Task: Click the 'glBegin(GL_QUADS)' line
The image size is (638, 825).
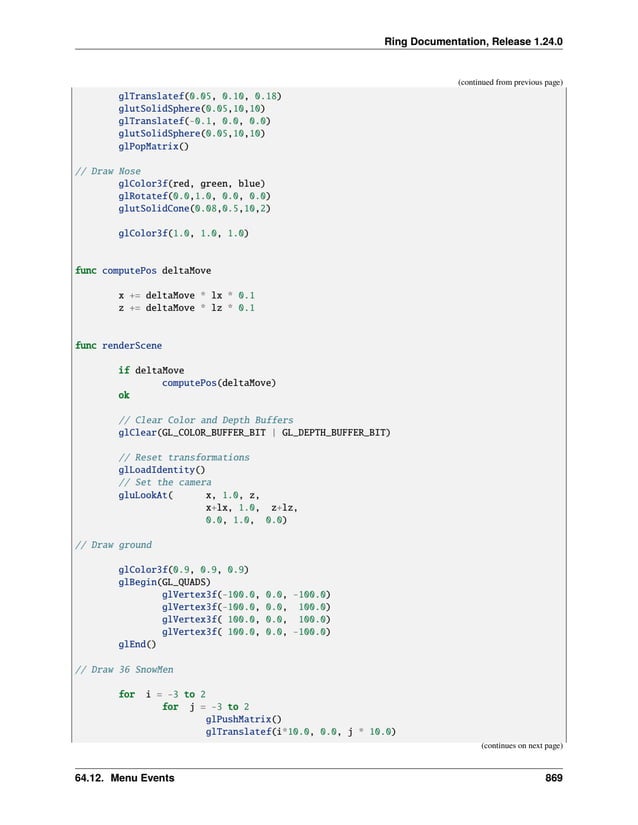Action: tap(165, 582)
